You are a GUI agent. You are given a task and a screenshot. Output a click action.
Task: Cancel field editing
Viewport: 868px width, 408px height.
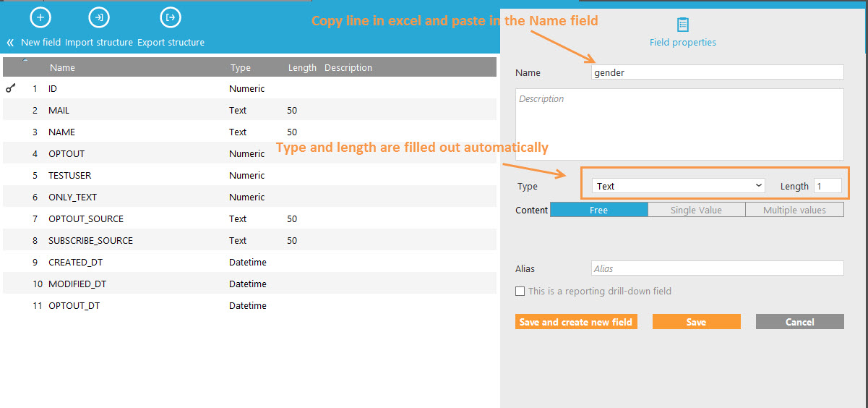[799, 322]
